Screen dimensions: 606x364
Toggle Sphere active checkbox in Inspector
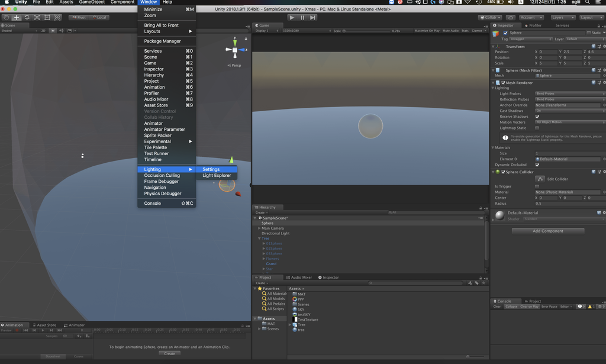[505, 33]
